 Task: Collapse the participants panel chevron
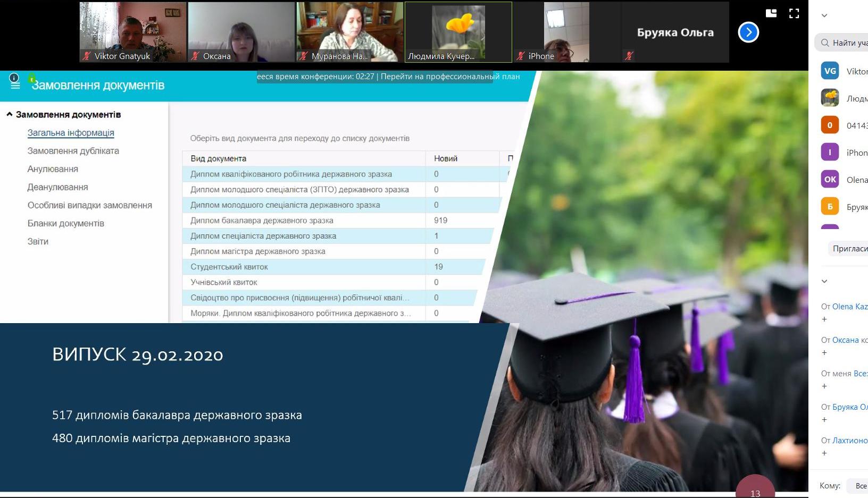click(824, 15)
